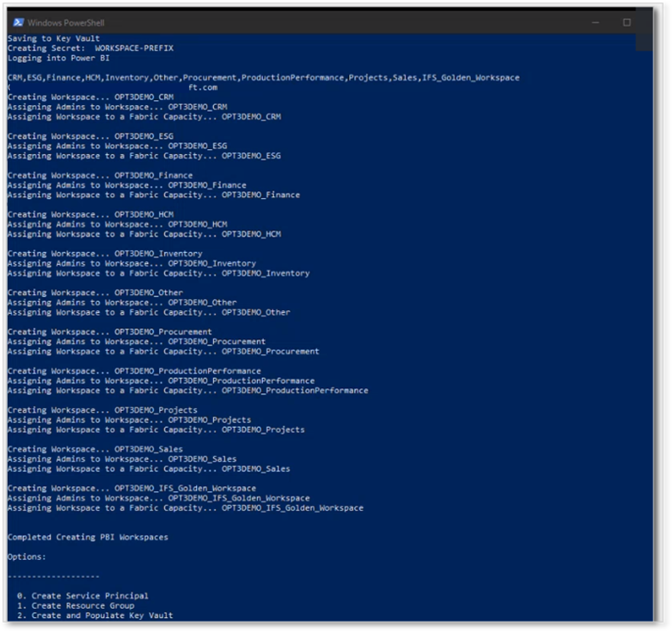
Task: Click the comma-separated workspace list line starting with CRM
Action: (x=263, y=78)
